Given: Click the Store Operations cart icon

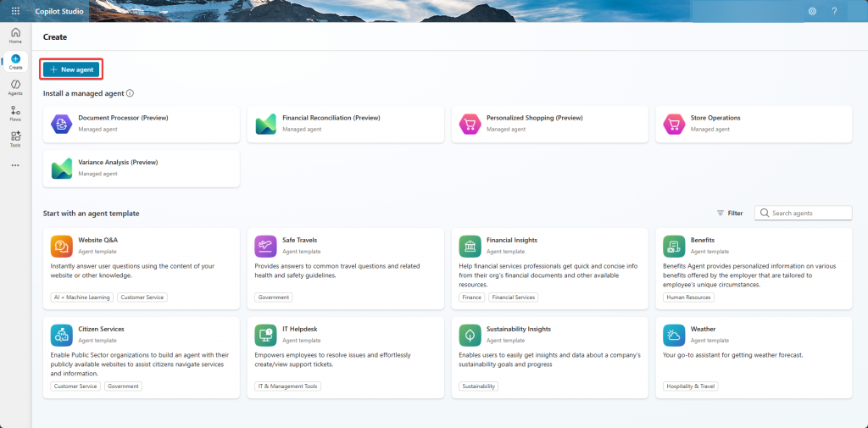Looking at the screenshot, I should click(674, 124).
